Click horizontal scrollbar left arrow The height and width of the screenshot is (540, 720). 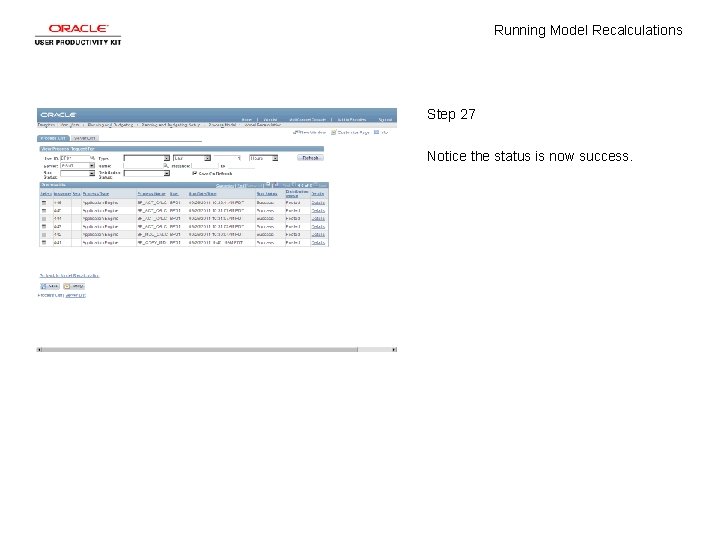click(x=39, y=350)
